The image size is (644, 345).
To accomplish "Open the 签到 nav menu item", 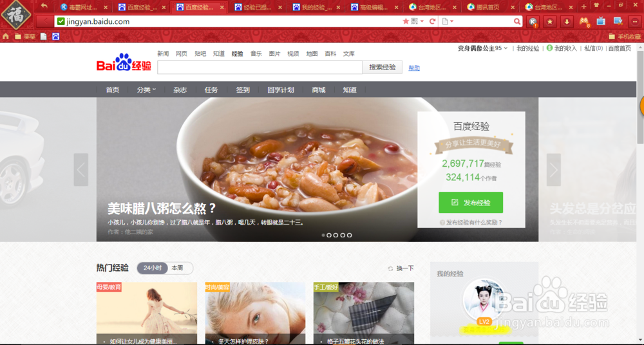I will point(243,89).
